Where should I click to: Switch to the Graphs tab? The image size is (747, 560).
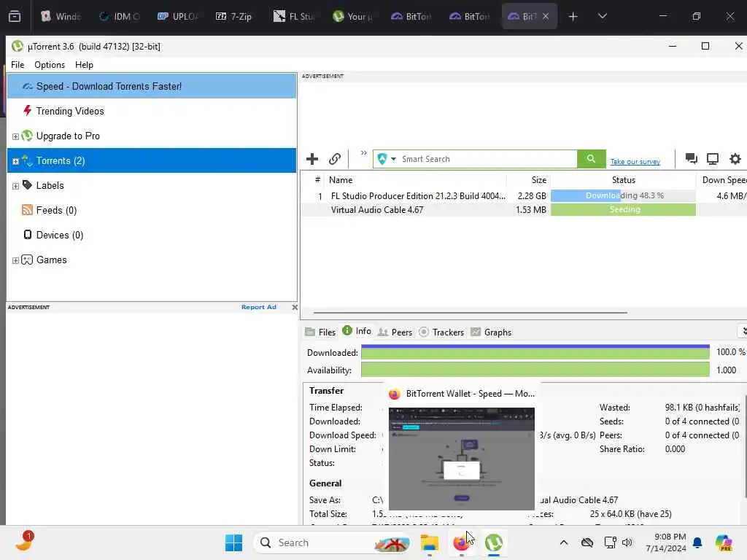491,332
